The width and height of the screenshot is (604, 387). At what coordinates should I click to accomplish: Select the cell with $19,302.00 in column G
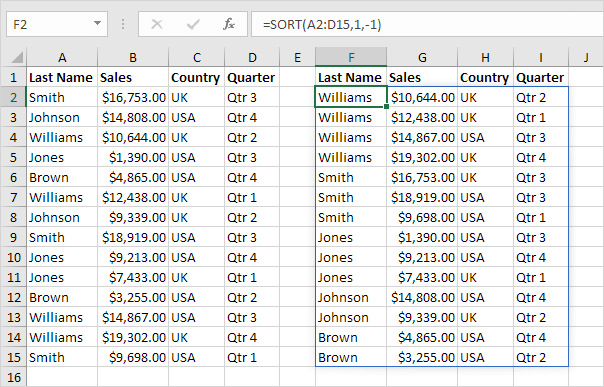point(422,157)
